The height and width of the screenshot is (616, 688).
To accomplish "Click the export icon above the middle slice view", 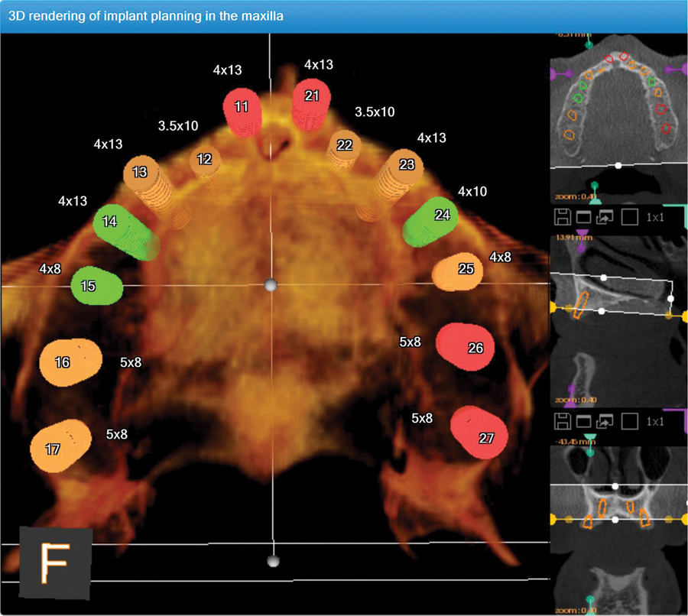I will pyautogui.click(x=605, y=217).
